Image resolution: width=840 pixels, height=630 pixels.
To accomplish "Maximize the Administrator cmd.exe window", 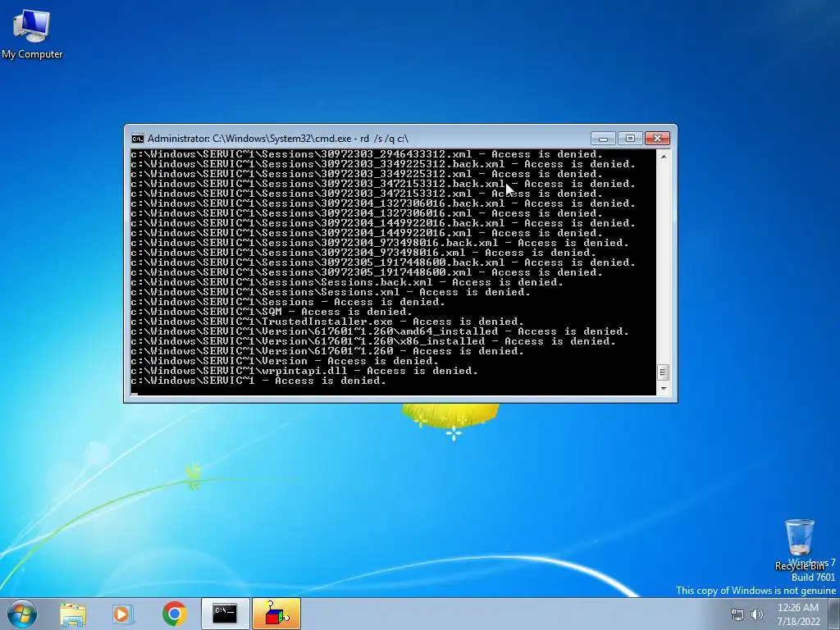I will tap(630, 138).
